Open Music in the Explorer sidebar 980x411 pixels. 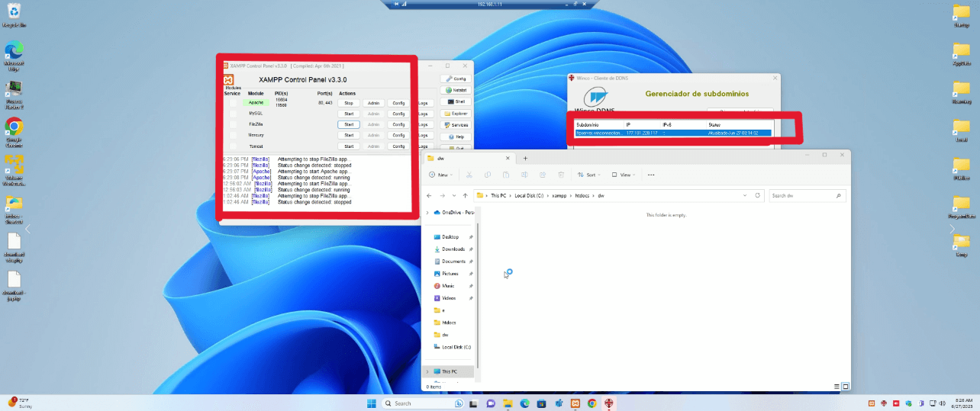449,285
